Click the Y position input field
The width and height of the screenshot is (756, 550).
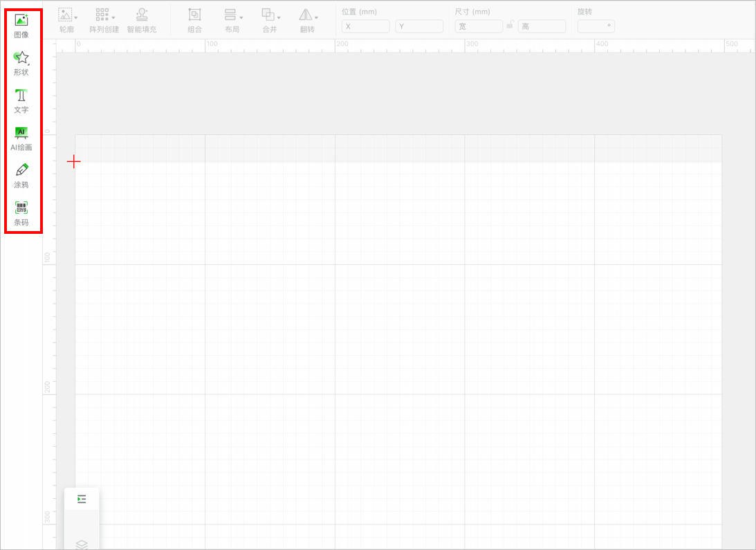(x=419, y=26)
